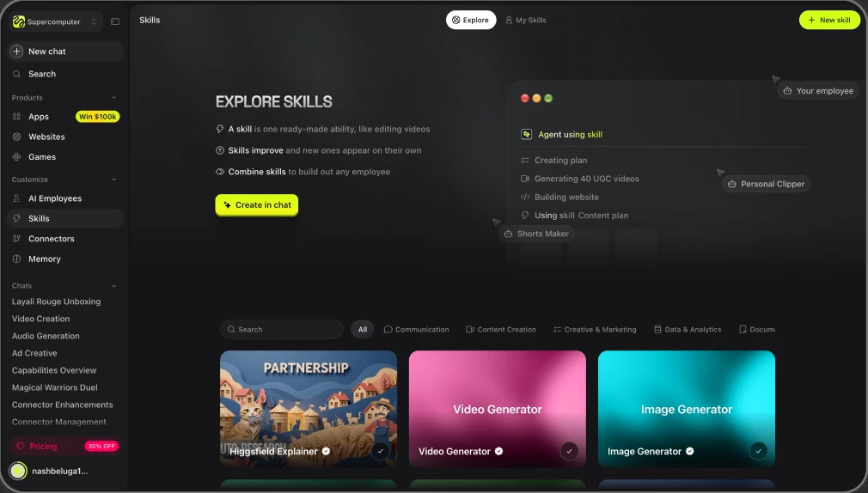The height and width of the screenshot is (493, 868).
Task: Click the My Skills person icon
Action: tap(509, 20)
